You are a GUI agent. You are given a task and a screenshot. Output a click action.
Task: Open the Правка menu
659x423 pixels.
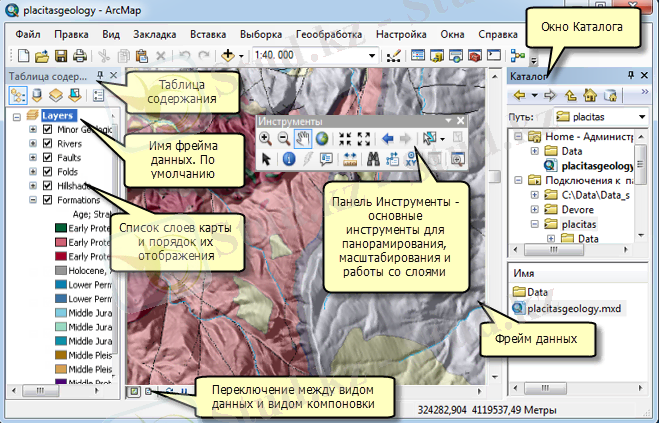(71, 34)
